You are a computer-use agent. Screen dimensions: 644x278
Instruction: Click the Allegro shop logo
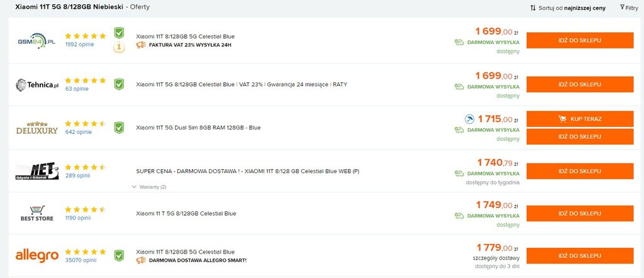(37, 255)
